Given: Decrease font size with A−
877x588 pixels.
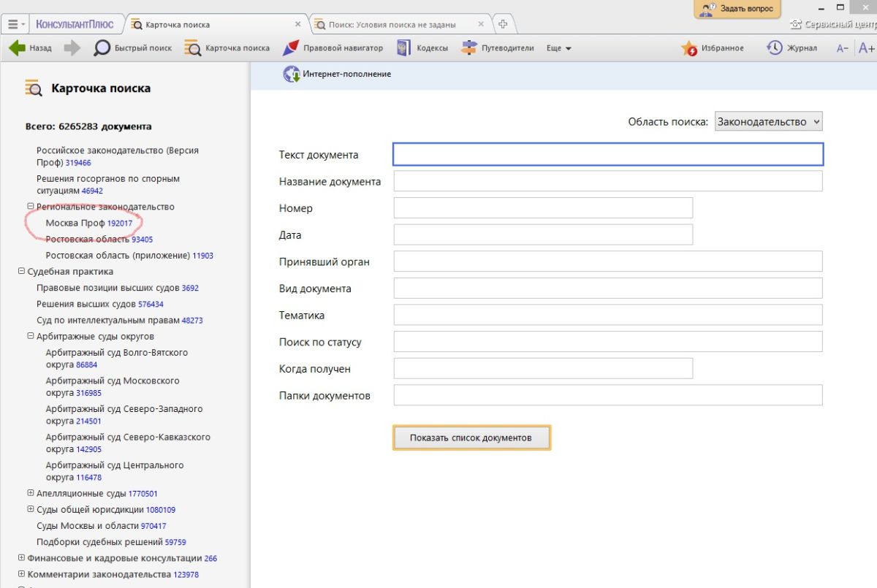Looking at the screenshot, I should [x=843, y=48].
